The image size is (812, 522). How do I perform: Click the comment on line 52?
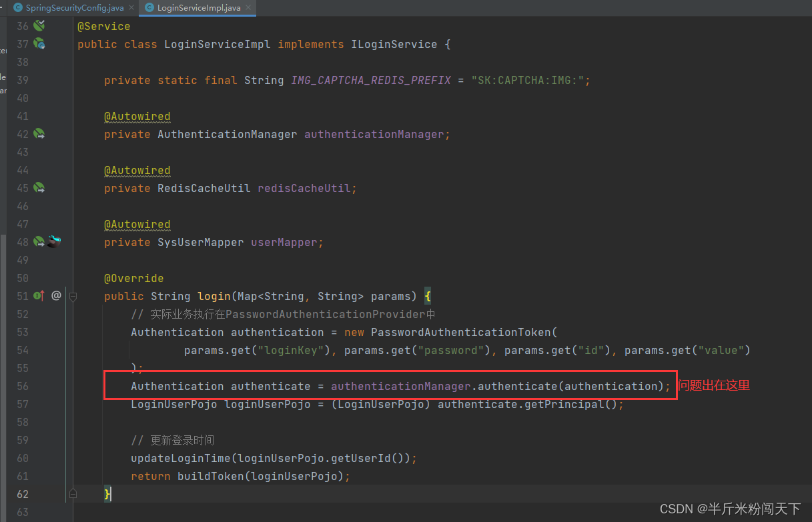tap(284, 314)
